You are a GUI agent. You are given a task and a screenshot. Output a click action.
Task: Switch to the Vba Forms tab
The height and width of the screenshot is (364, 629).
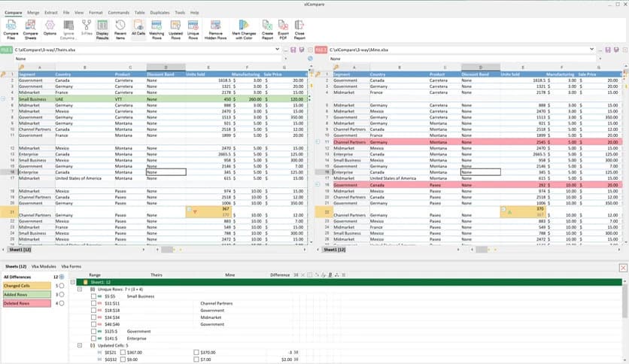71,266
